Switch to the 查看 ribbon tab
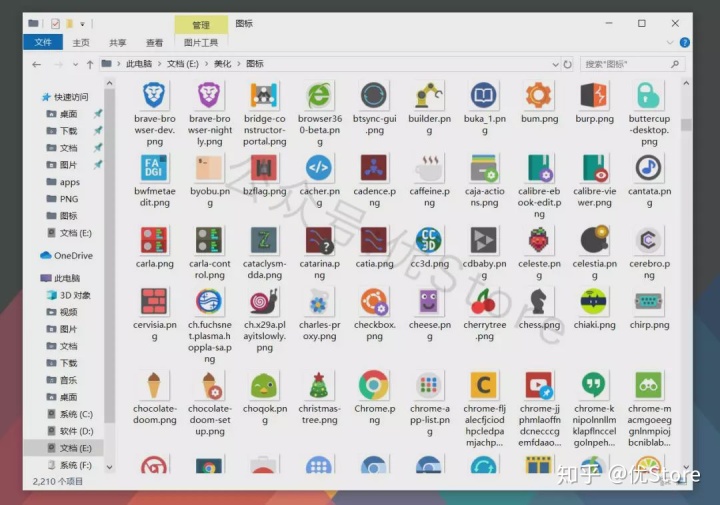The height and width of the screenshot is (505, 720). (154, 43)
